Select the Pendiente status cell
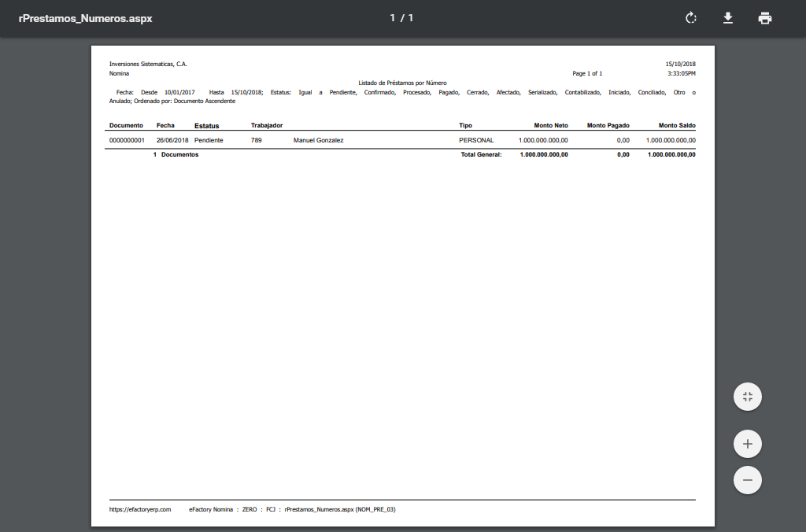This screenshot has width=806, height=532. [x=209, y=140]
